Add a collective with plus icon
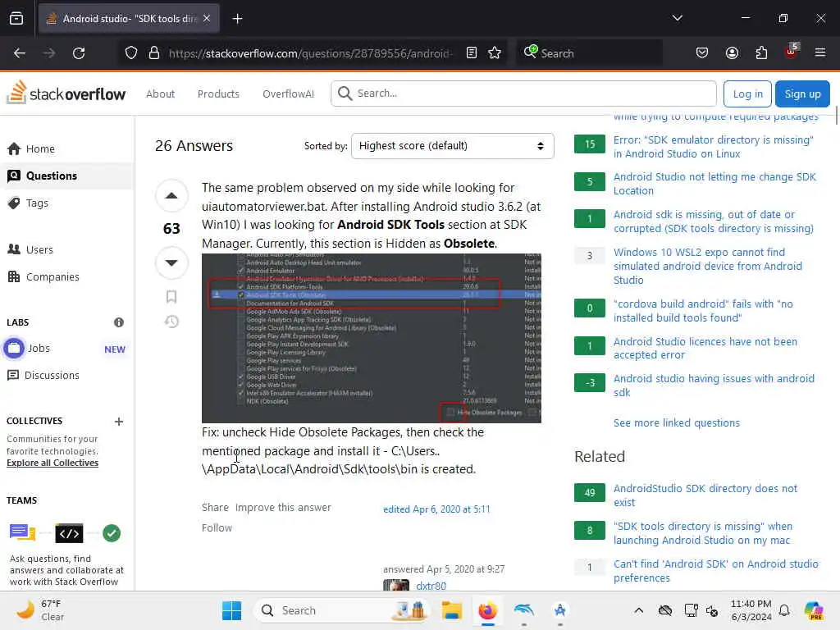 [119, 421]
